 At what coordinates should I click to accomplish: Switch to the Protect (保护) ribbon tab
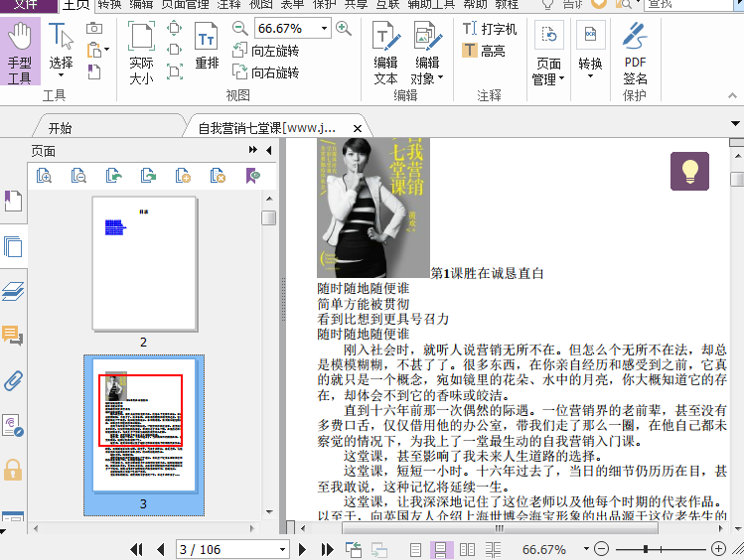pos(325,5)
